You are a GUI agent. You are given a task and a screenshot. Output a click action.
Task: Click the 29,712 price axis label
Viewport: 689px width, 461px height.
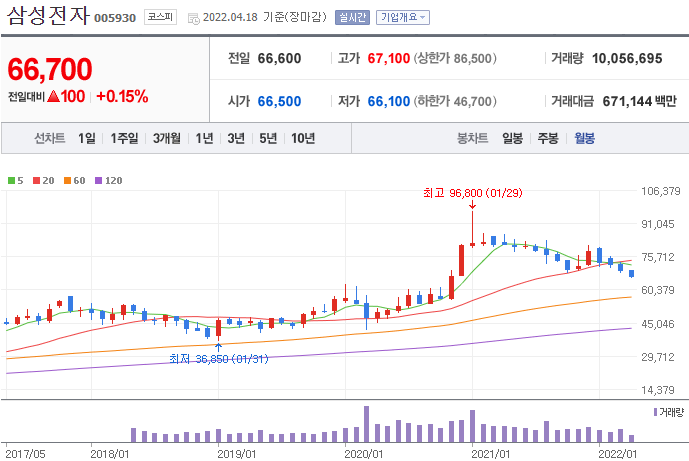click(658, 357)
